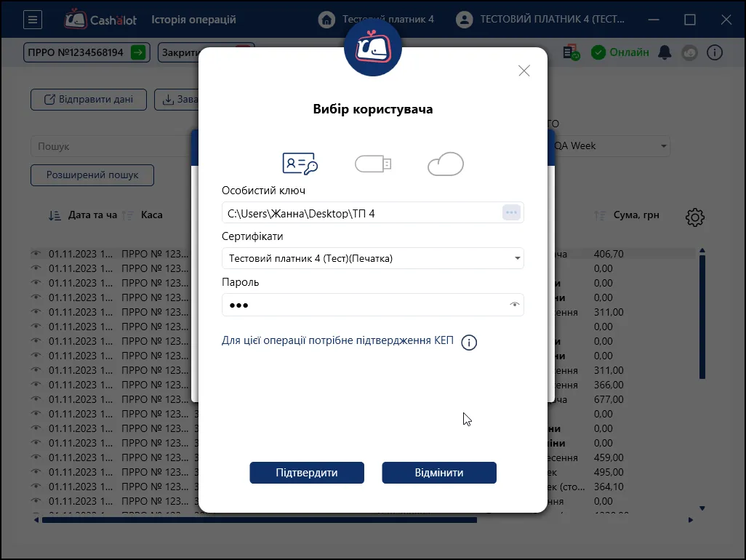Click the ТЕСТОВИЙ ПЛАТНИК 4 user name
The width and height of the screenshot is (746, 560).
(552, 19)
